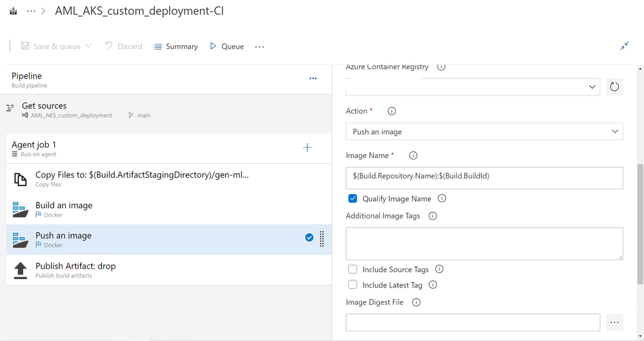
Task: Click the Image Name input field
Action: click(484, 178)
